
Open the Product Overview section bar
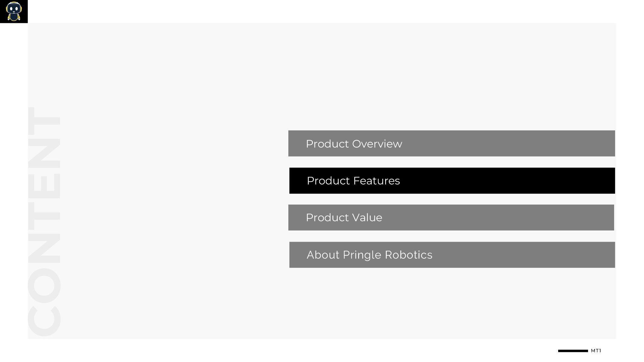coord(451,143)
